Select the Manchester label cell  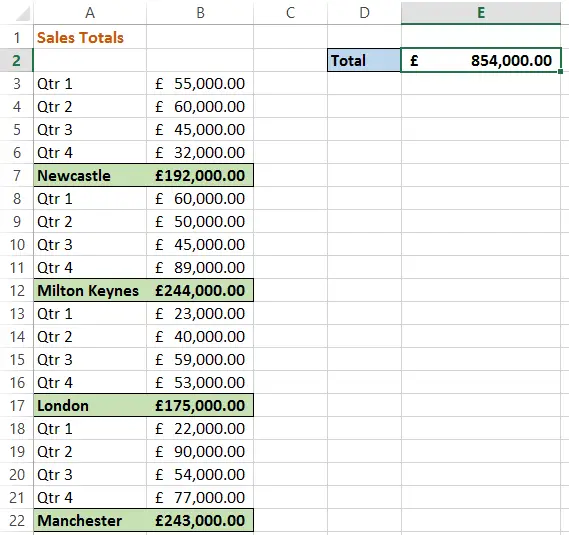tap(90, 520)
